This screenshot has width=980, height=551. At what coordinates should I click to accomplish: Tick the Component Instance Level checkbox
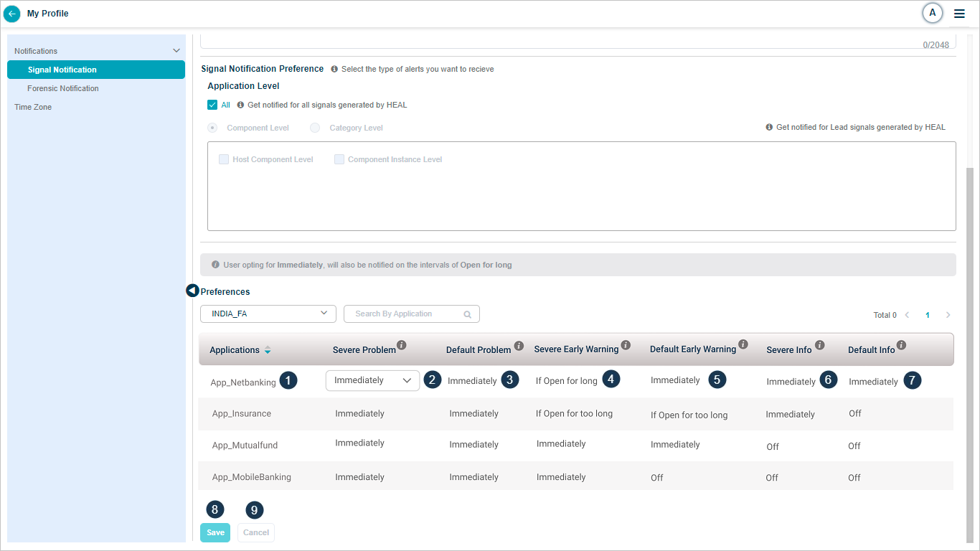tap(339, 159)
